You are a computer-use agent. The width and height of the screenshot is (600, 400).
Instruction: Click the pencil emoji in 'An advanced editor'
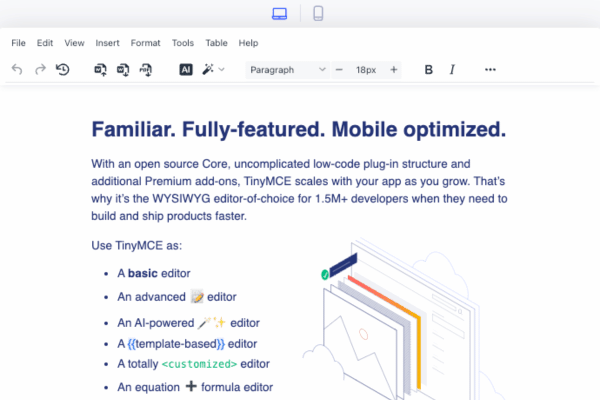point(197,297)
